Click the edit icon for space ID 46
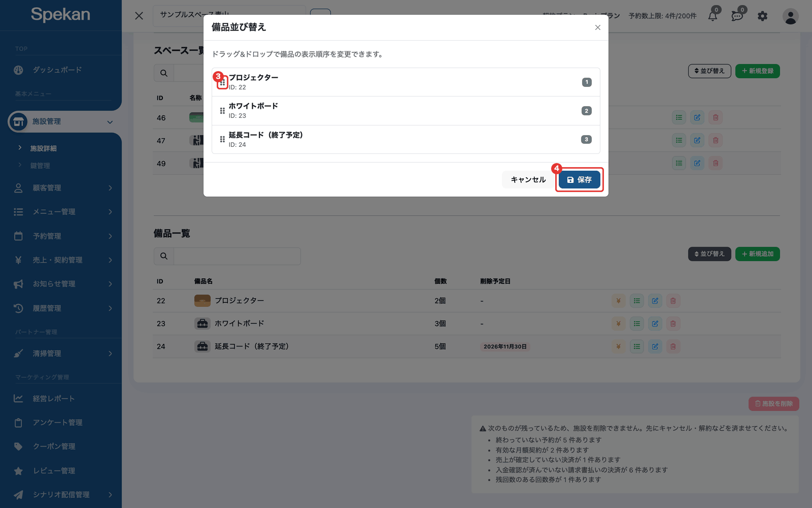The image size is (812, 508). tap(697, 117)
